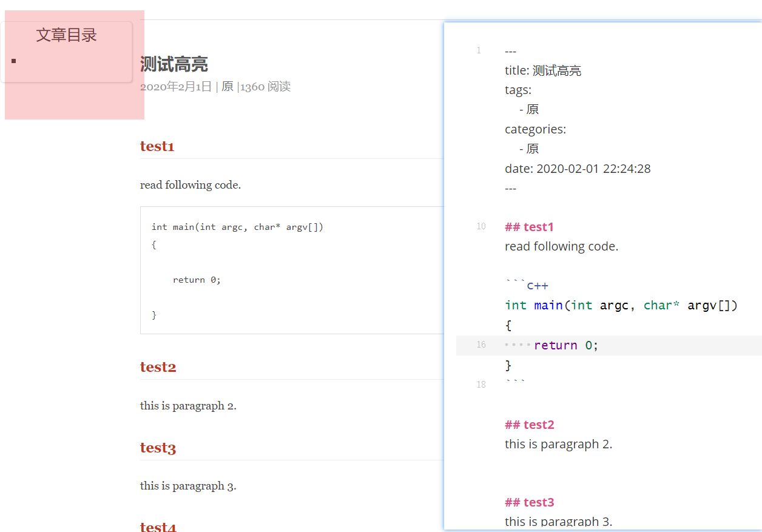The image size is (762, 532).
Task: Click the article title 测试高亮
Action: 174,63
